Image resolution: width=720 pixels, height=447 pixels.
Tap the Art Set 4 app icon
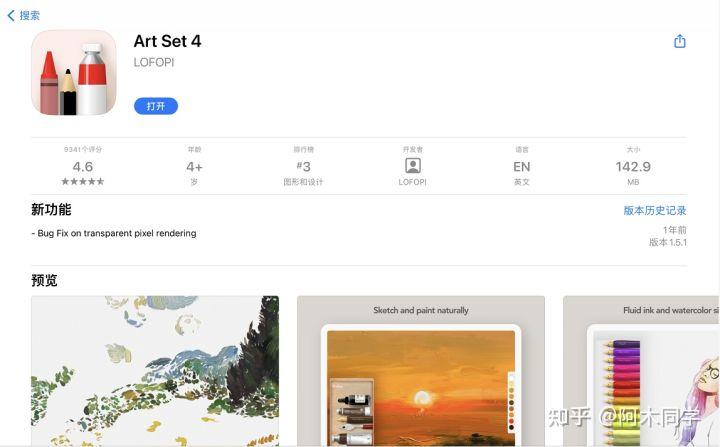click(74, 73)
